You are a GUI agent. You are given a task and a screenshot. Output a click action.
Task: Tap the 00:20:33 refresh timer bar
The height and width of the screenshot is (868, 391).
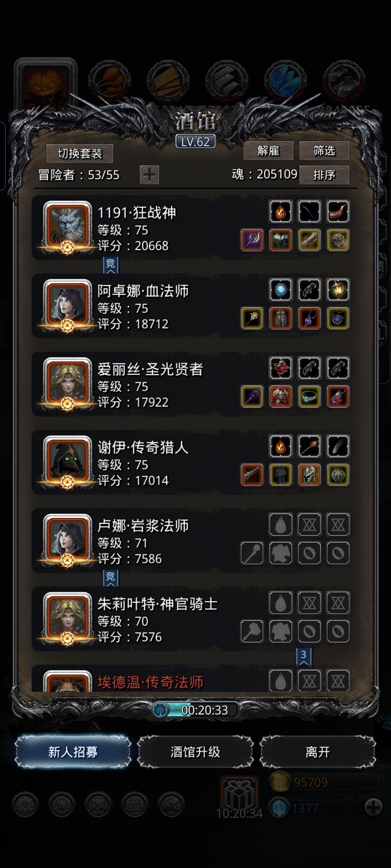[x=195, y=710]
